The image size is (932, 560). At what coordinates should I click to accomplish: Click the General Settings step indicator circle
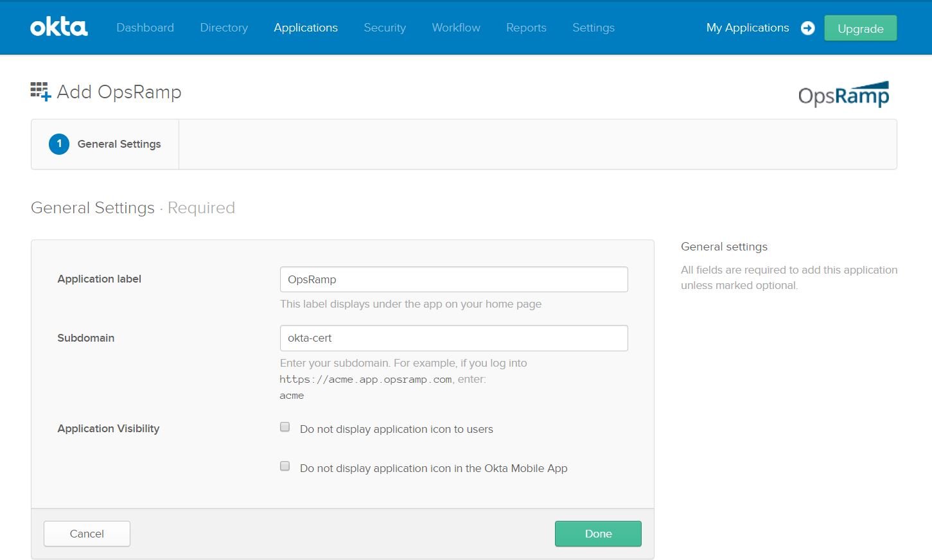pos(58,144)
